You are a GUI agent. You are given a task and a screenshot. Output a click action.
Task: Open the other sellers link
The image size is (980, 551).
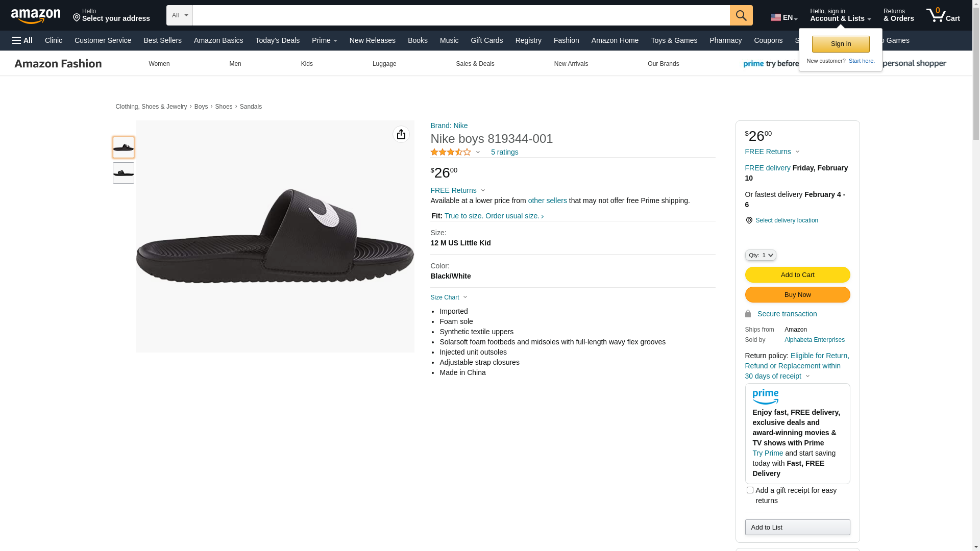(x=547, y=201)
